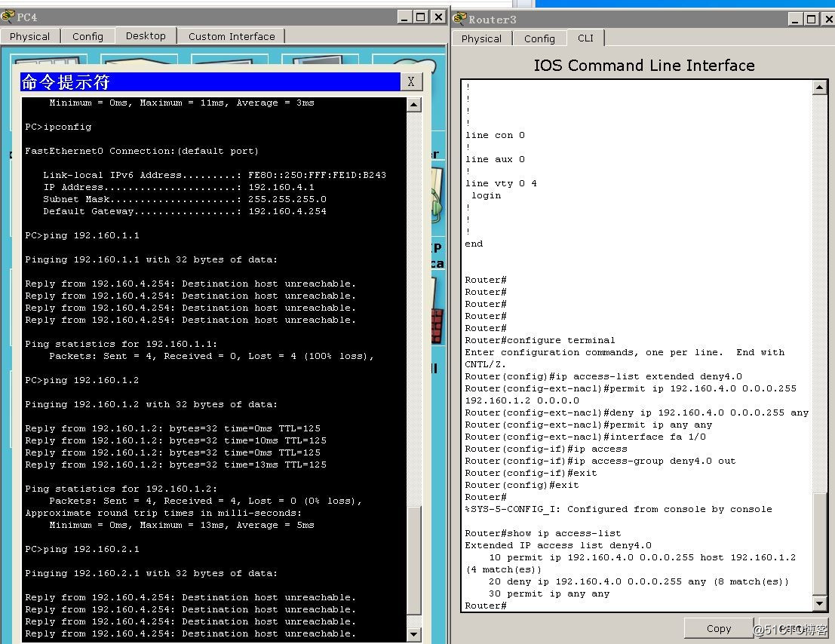Click the Subnet Mask 255.255.255.0 line
835x644 pixels.
[x=185, y=199]
